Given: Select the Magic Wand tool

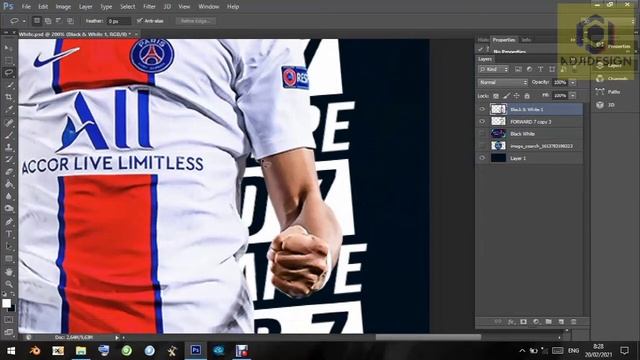Looking at the screenshot, I should coord(9,85).
